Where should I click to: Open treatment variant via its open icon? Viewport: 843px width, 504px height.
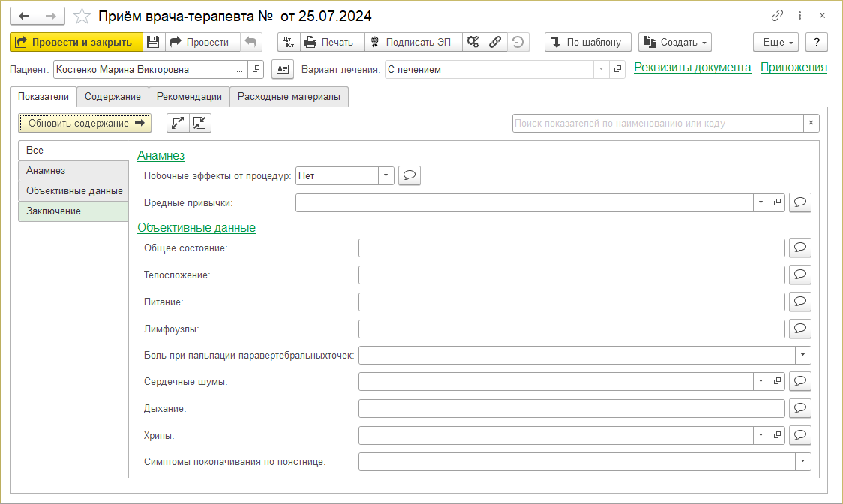click(x=617, y=70)
